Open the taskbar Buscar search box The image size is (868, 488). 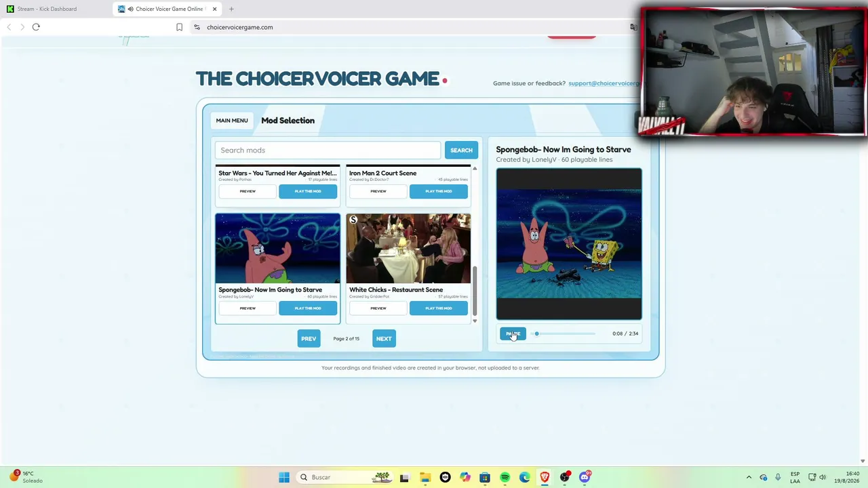pyautogui.click(x=345, y=477)
